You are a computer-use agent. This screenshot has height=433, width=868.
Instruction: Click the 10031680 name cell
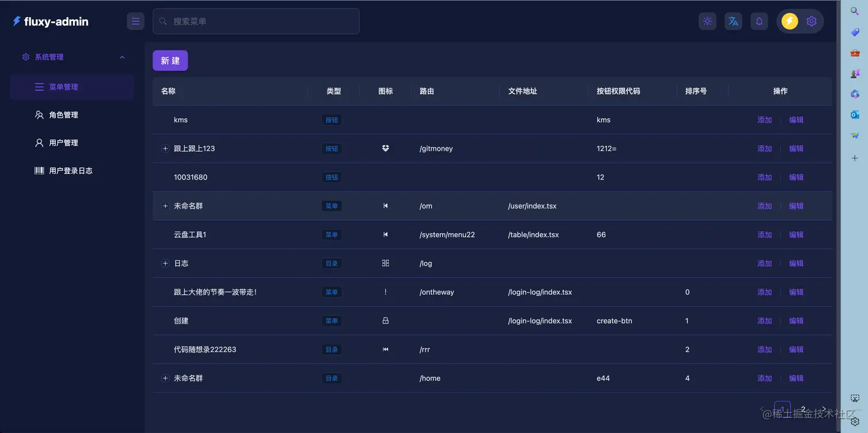[191, 177]
